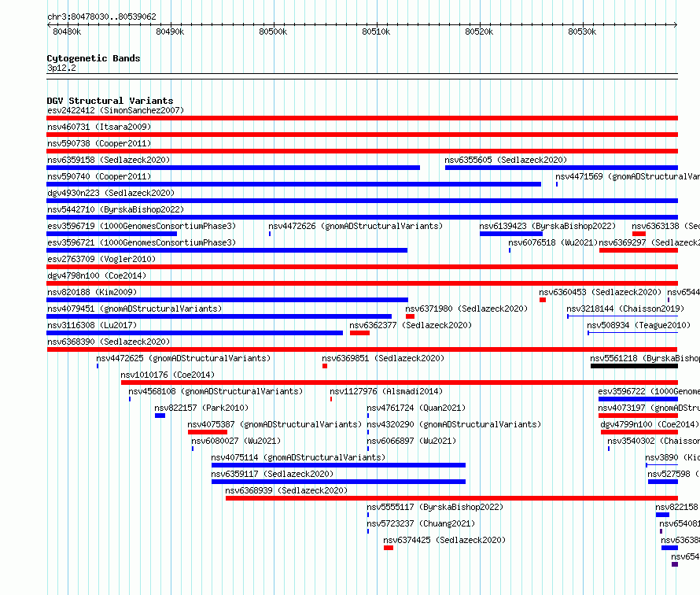Click the nsv6076518 (Wu2021) label
The image size is (700, 595).
tap(553, 242)
